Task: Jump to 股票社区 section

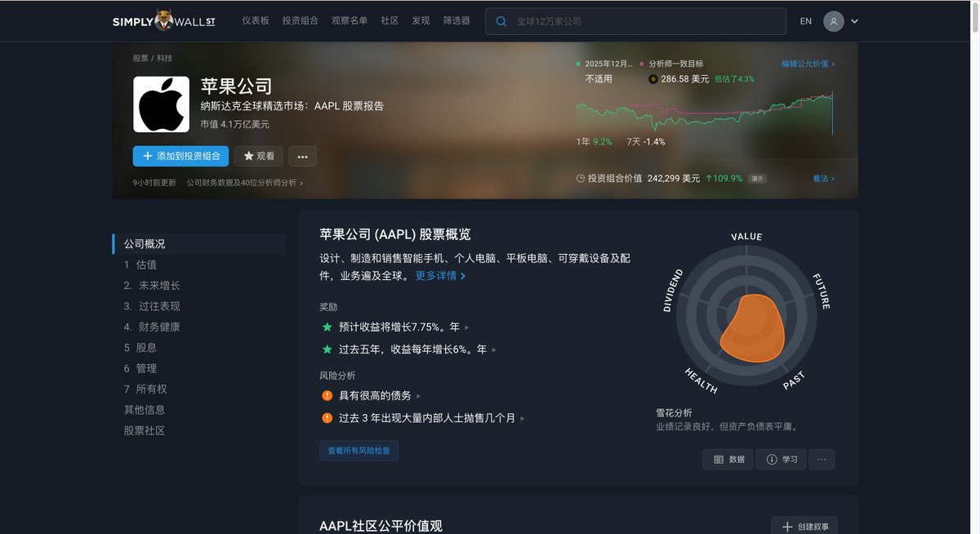Action: pos(145,430)
